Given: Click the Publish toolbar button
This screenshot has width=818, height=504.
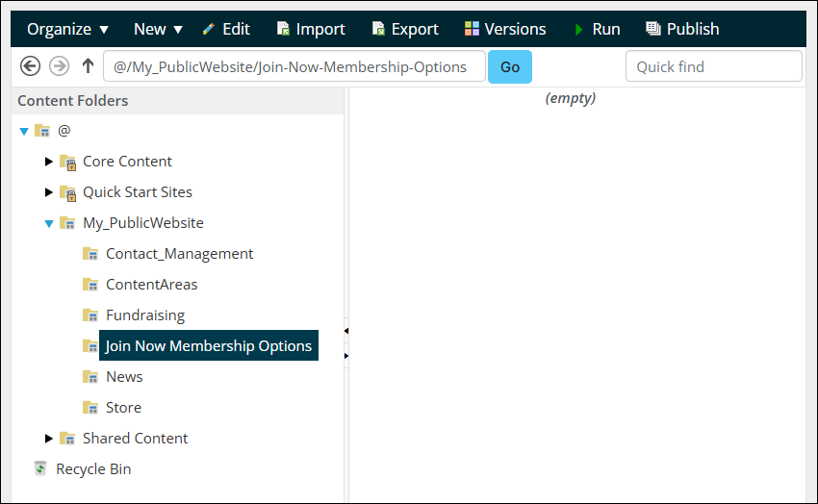Looking at the screenshot, I should 682,29.
